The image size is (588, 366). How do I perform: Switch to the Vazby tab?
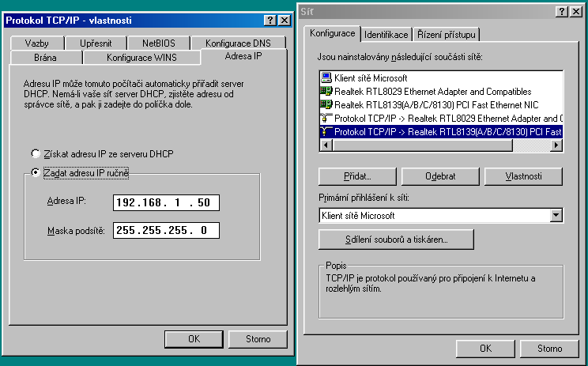tap(36, 43)
